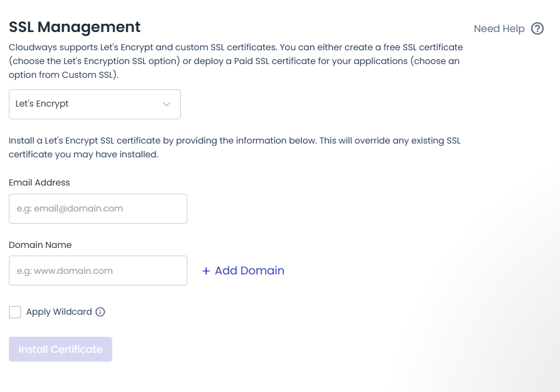560x392 pixels.
Task: Click the plus icon beside Add Domain
Action: pos(206,271)
